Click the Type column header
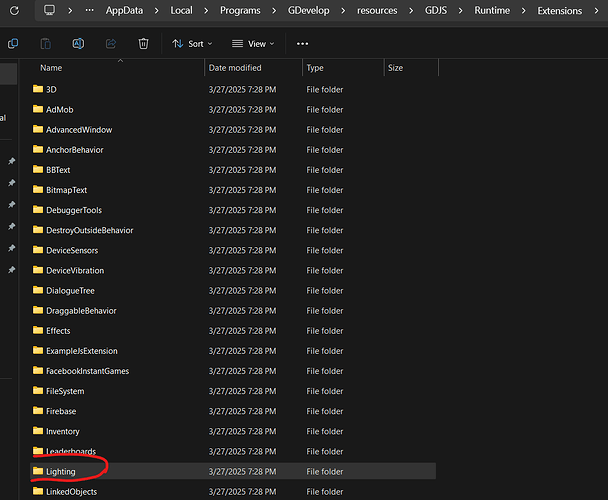The image size is (608, 500). click(x=315, y=68)
